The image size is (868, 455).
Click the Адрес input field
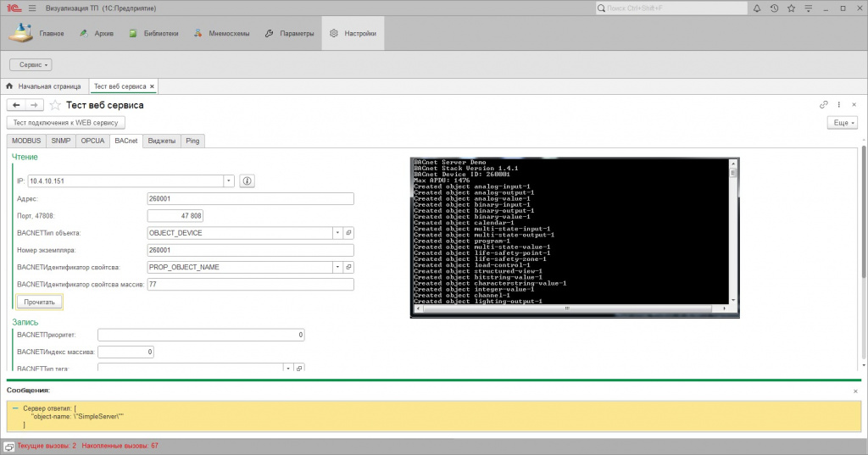[250, 198]
